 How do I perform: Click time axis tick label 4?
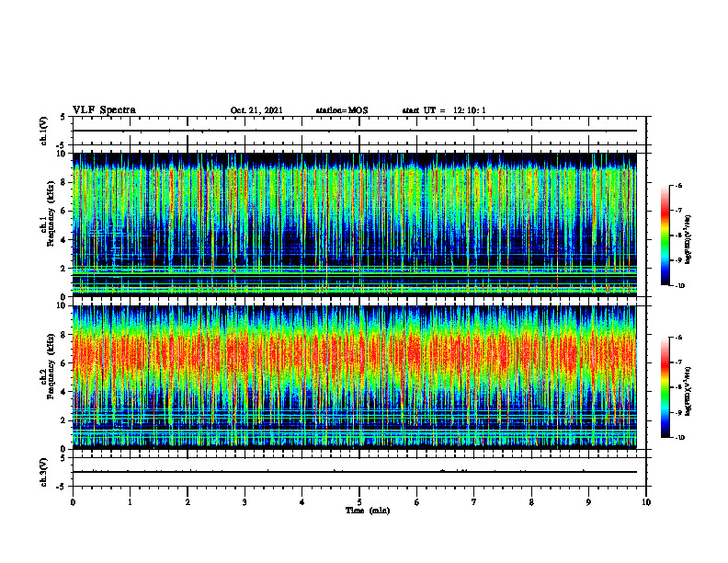(301, 502)
